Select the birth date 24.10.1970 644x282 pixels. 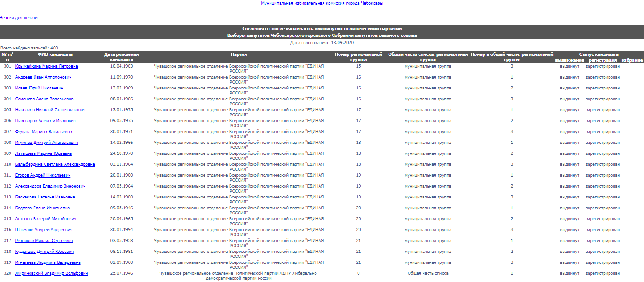pos(121,153)
